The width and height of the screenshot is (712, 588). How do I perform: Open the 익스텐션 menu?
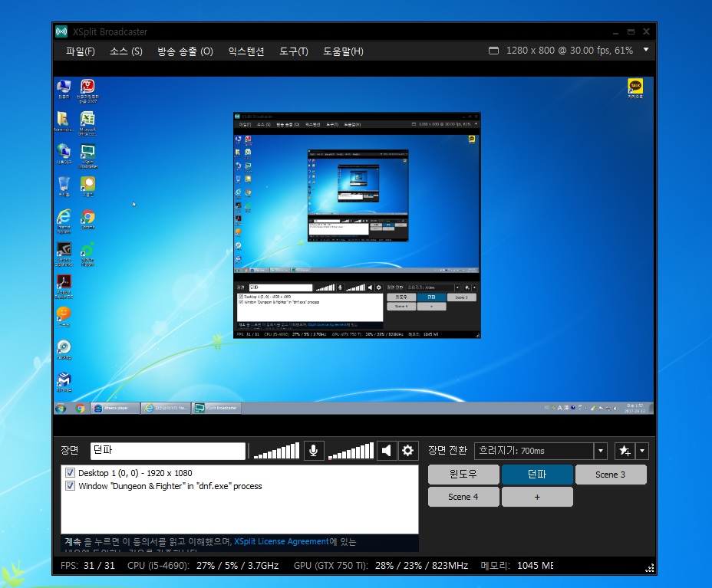(246, 51)
